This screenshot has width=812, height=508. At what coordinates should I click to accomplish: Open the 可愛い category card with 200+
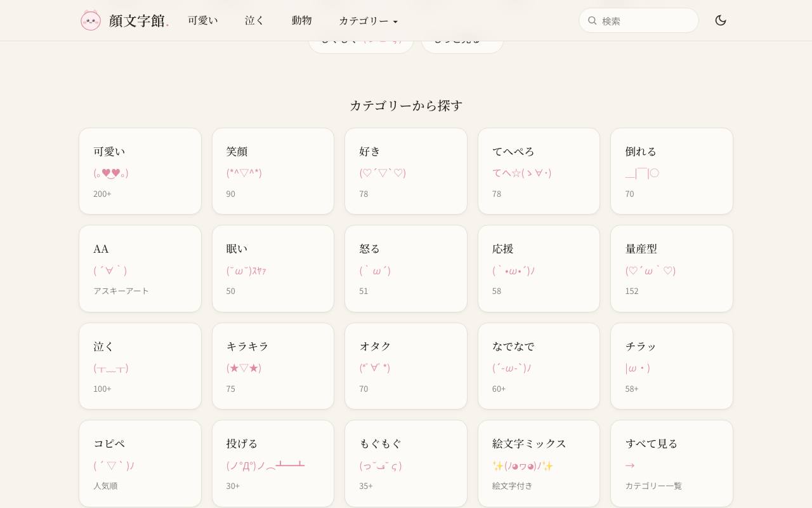click(x=140, y=171)
